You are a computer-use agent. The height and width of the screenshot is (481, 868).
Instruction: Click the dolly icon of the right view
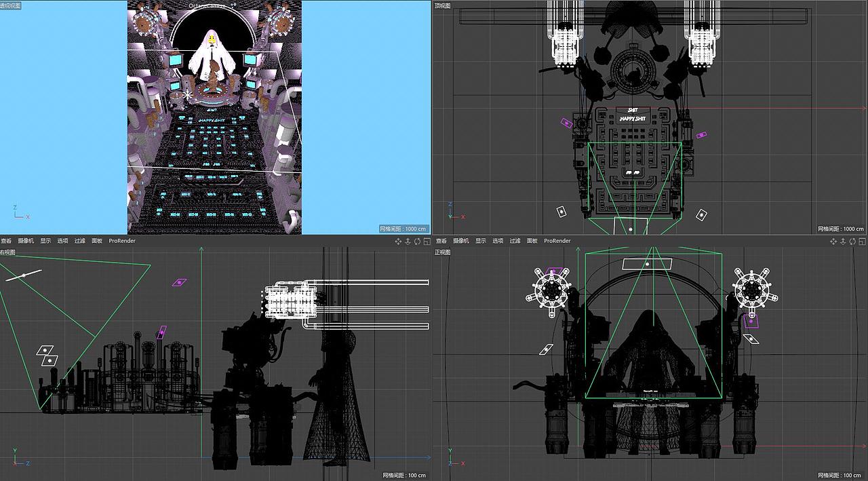pyautogui.click(x=407, y=241)
